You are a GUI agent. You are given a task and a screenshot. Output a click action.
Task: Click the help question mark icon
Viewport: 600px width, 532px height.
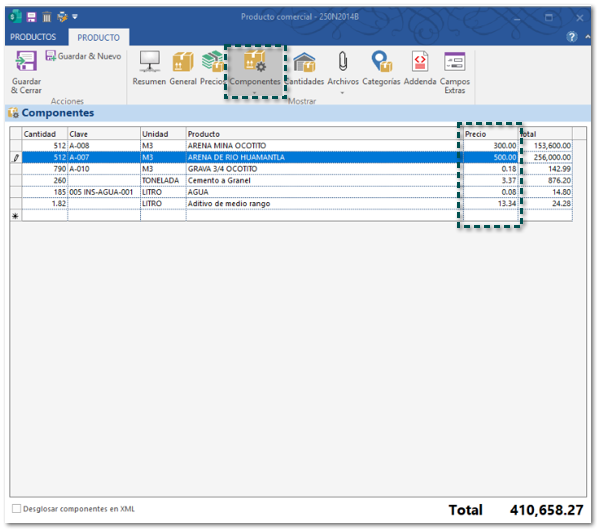click(572, 36)
